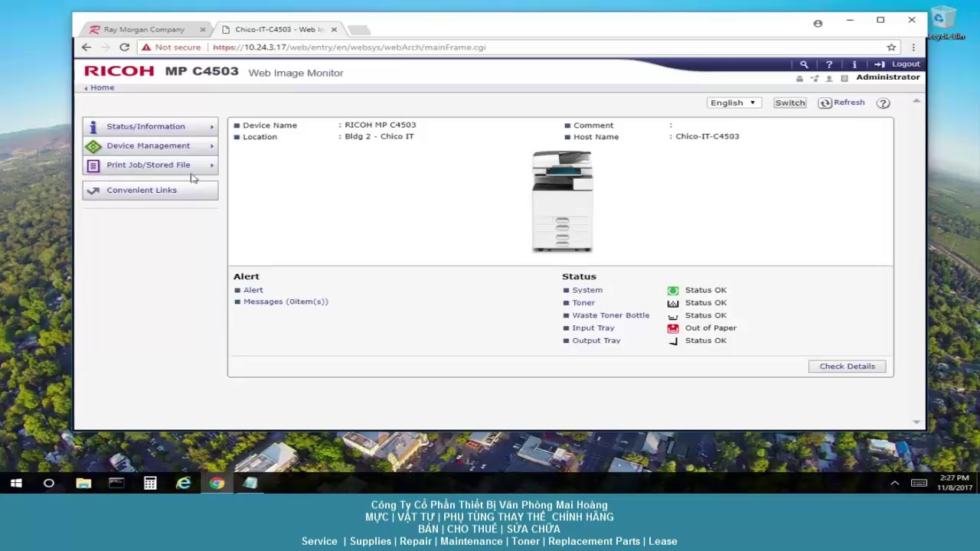
Task: Select the Chico-IT-C4503 browser tab
Action: [x=279, y=30]
